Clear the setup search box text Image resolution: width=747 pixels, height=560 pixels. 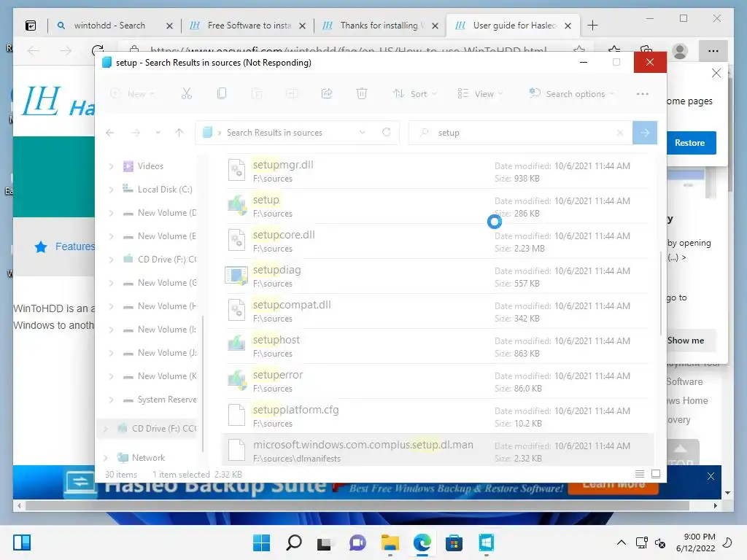(620, 133)
